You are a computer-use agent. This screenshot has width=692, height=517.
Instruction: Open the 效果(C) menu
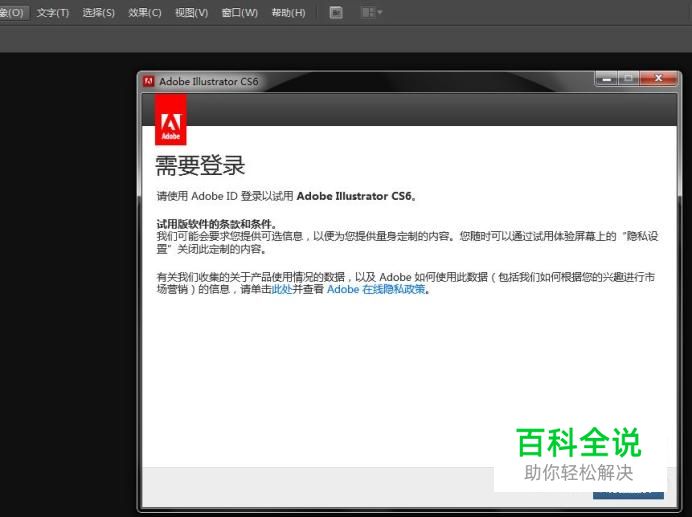(x=145, y=13)
